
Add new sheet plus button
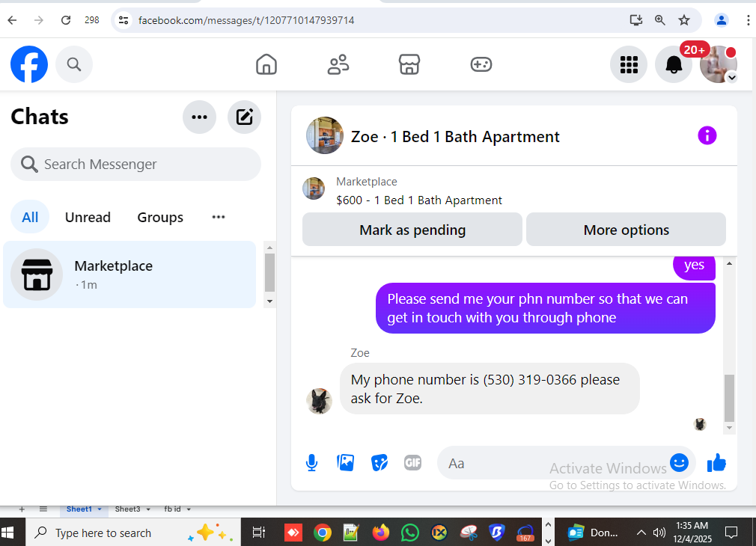click(x=22, y=509)
